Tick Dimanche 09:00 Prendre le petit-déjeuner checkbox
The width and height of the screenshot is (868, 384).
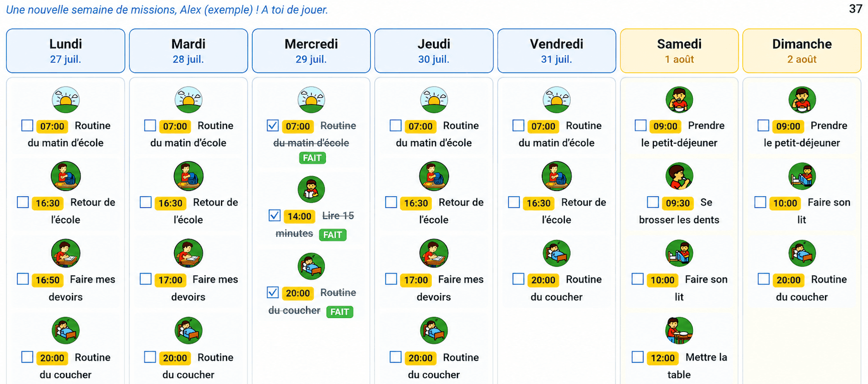763,125
